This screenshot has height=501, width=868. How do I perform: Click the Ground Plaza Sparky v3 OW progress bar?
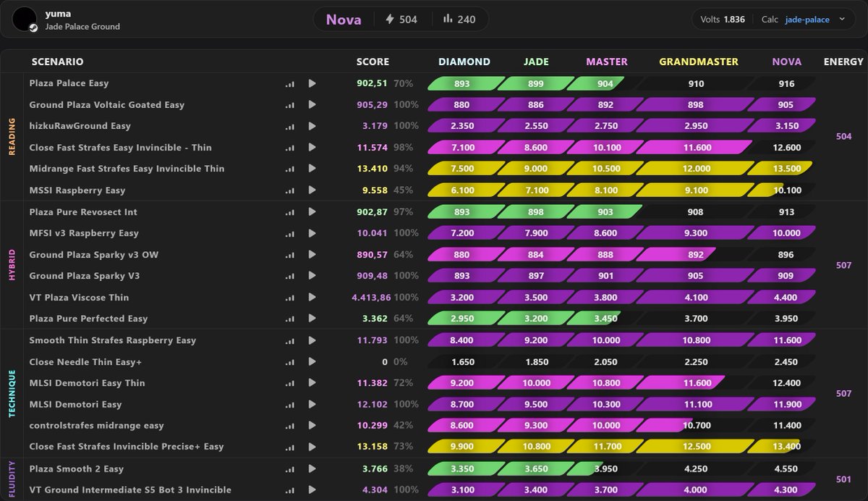[x=621, y=255]
